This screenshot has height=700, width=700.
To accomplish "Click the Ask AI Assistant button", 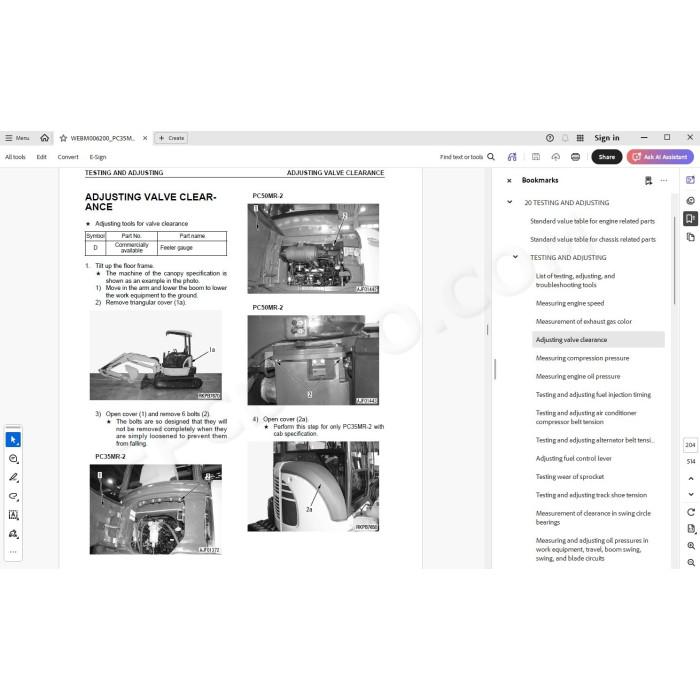I will coord(660,157).
